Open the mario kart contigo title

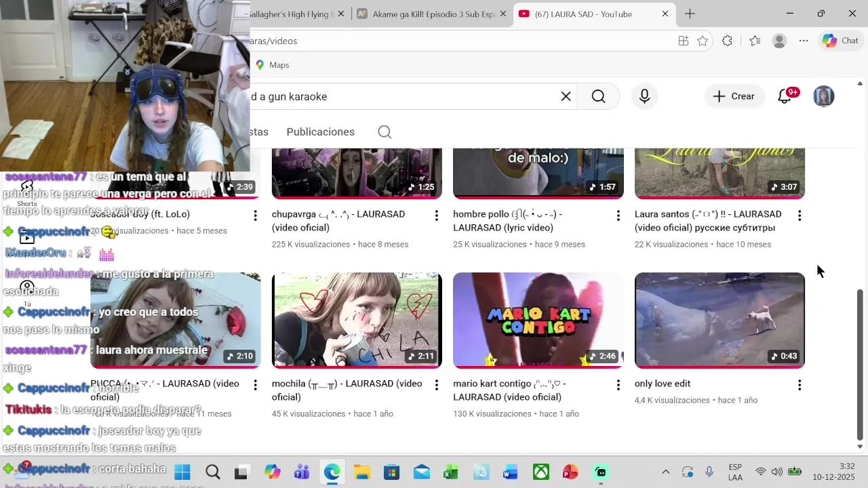click(x=509, y=390)
